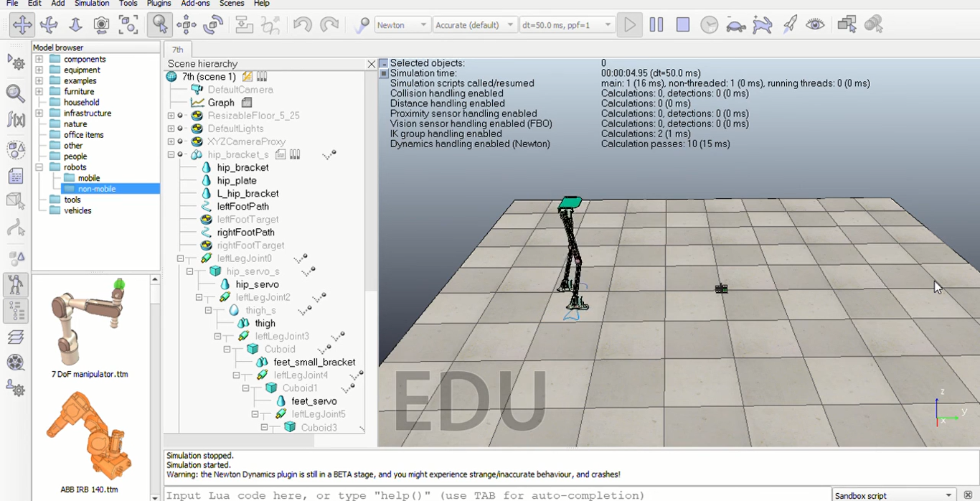
Task: Open the Newton physics engine dropdown
Action: [x=402, y=25]
